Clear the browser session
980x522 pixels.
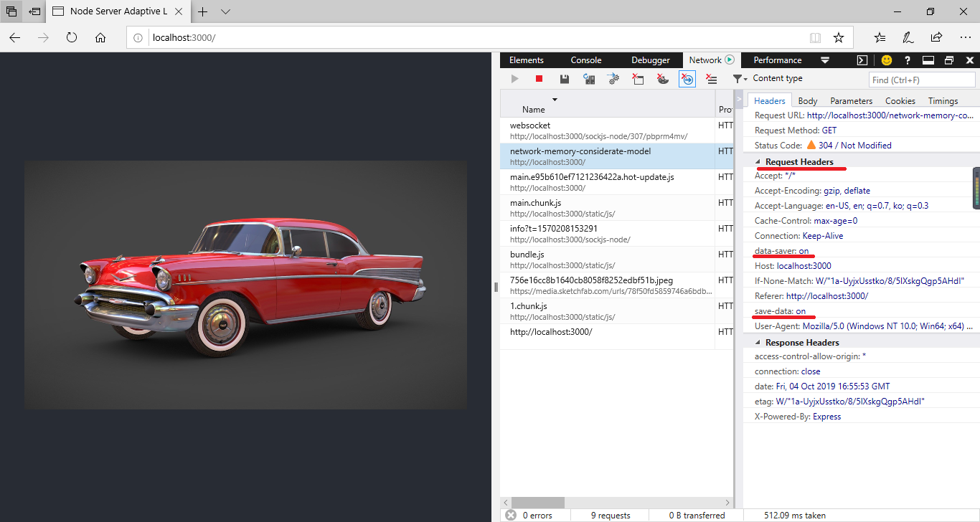(x=638, y=79)
